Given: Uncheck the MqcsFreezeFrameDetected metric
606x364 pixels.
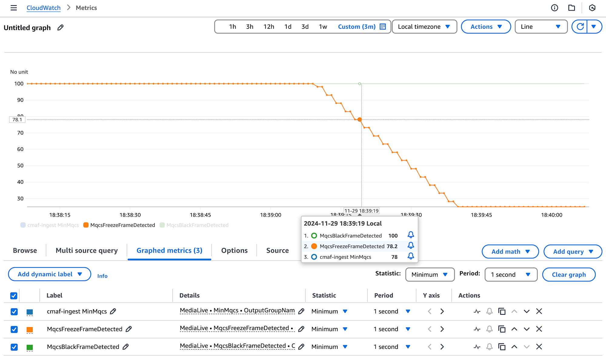Looking at the screenshot, I should [14, 329].
